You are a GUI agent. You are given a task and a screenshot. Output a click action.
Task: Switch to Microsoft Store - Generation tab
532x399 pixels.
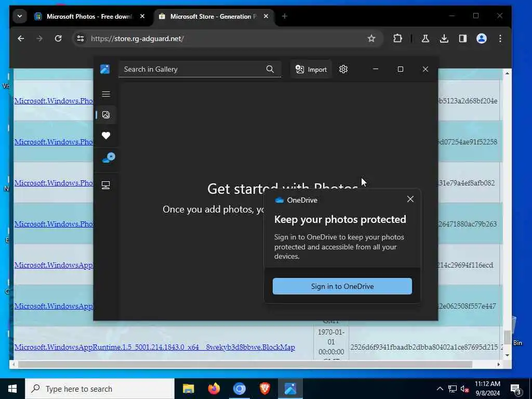click(x=214, y=16)
